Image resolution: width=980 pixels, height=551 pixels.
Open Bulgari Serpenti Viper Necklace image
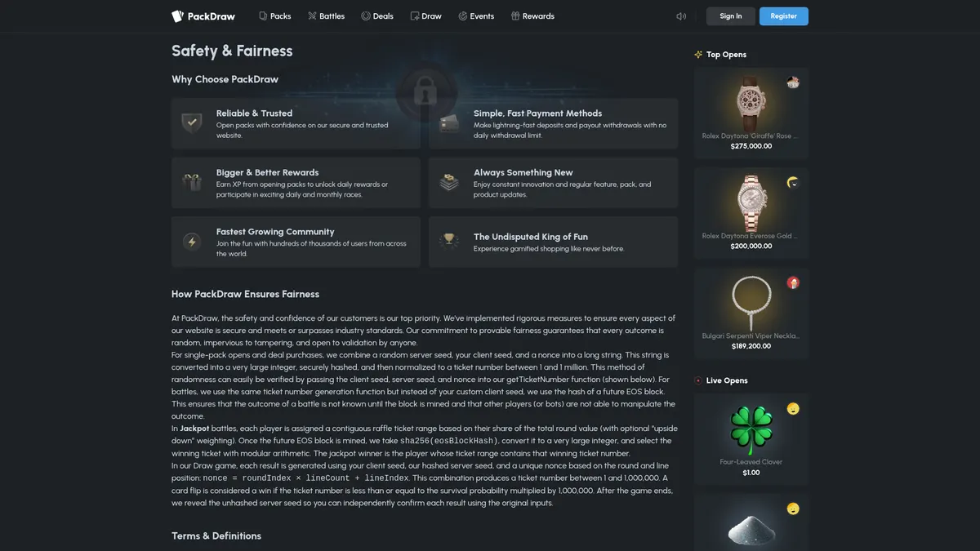[x=751, y=302]
